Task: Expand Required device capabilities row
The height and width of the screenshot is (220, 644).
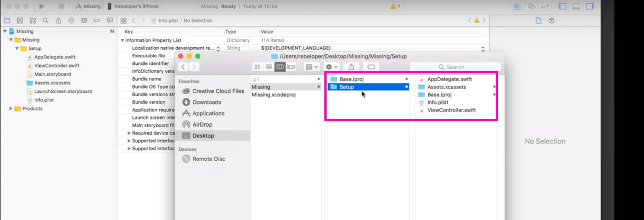Action: click(129, 133)
